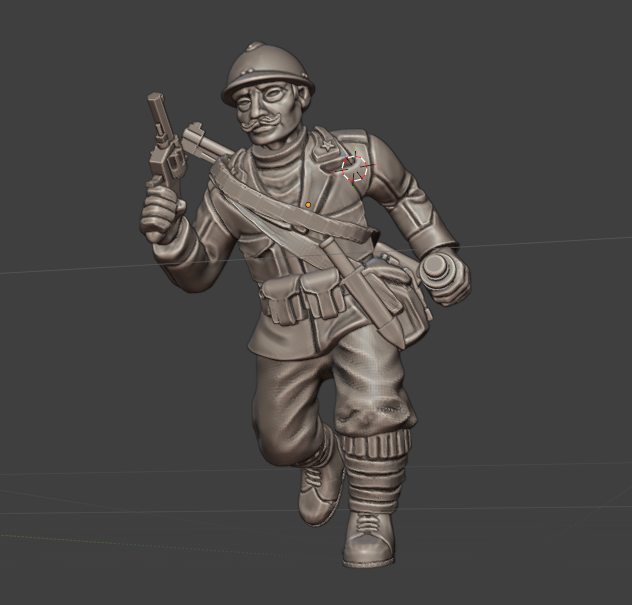Click the grenade in the soldier's hand
This screenshot has height=605, width=632.
(x=436, y=266)
